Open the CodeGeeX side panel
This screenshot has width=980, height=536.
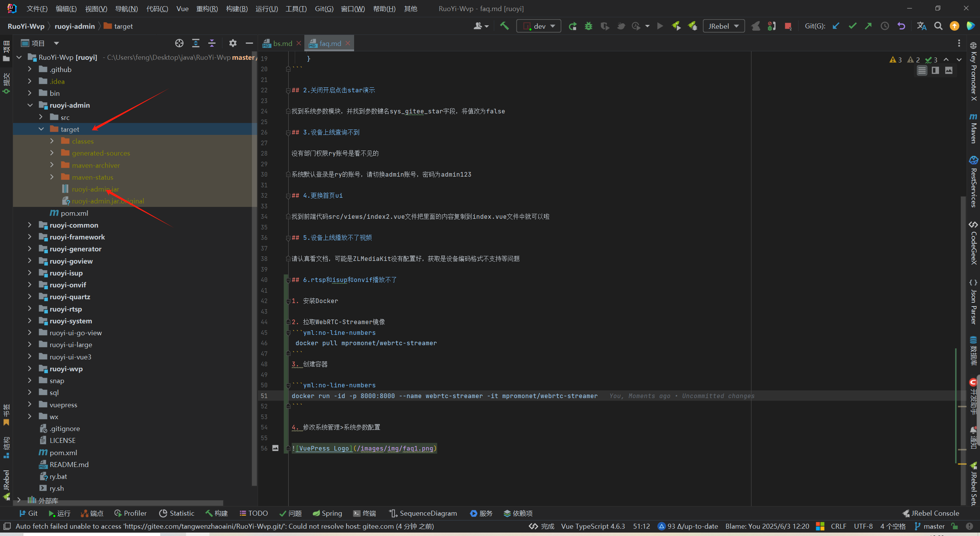(973, 243)
